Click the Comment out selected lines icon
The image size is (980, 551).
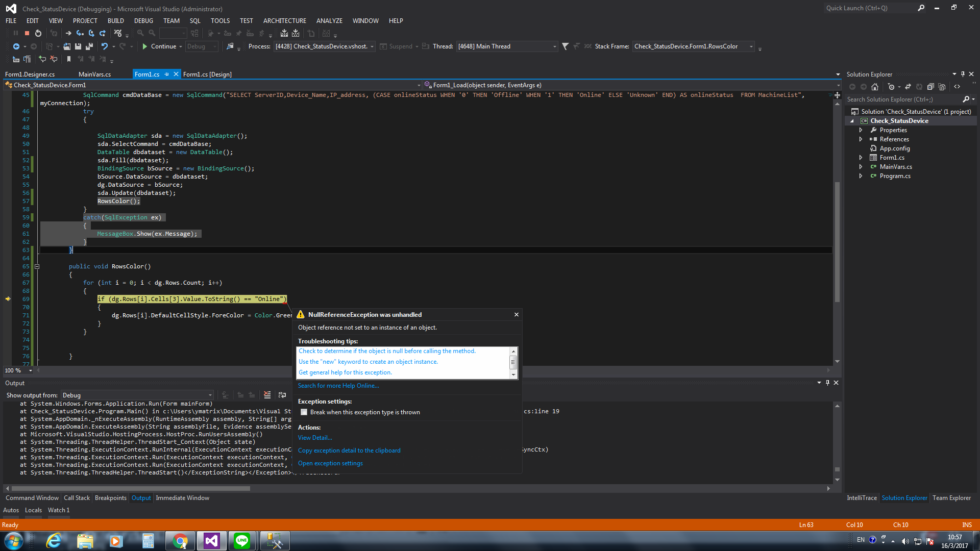tap(42, 59)
